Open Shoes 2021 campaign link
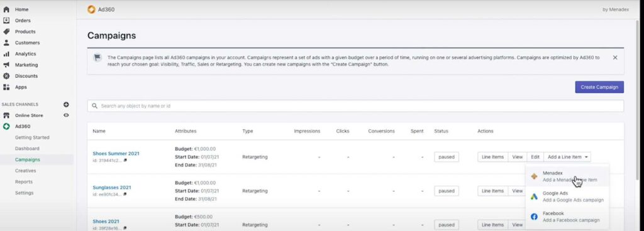The width and height of the screenshot is (644, 231). click(106, 222)
